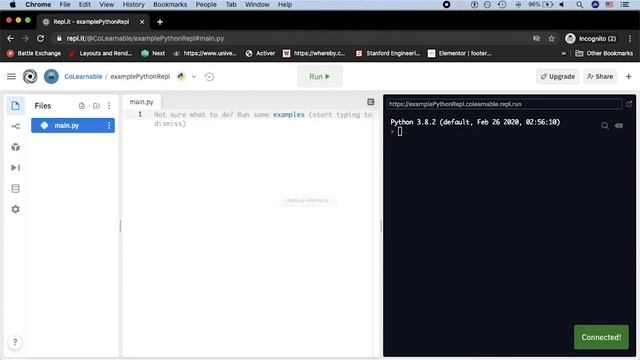Add a new file in Files panel
640x360 pixels.
82,106
